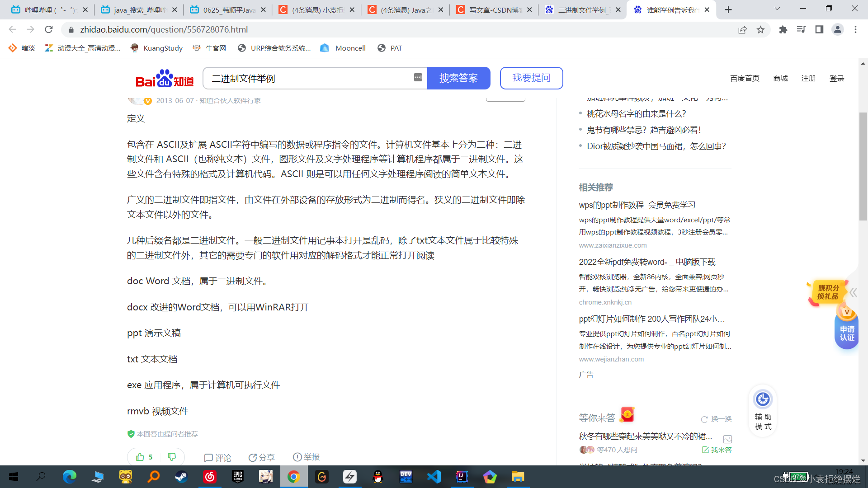Screen dimensions: 868x488
Task: Click the thumbs-up like icon
Action: click(140, 457)
